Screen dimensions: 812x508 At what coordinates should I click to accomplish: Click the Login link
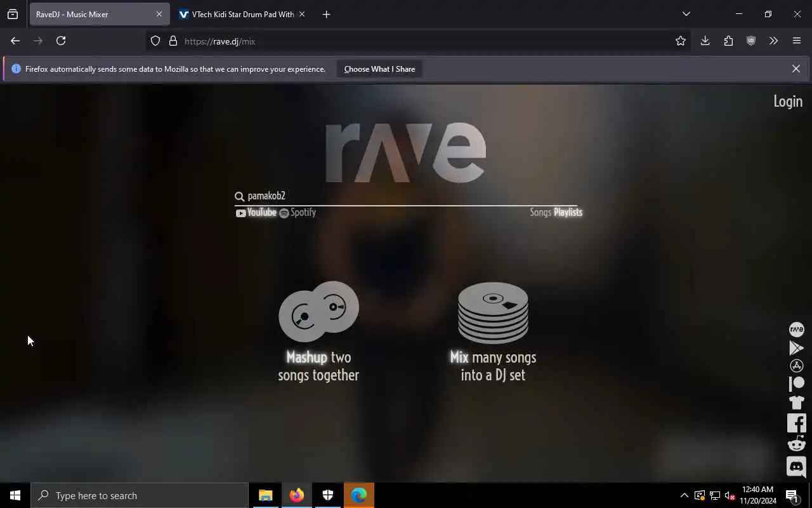(x=788, y=102)
